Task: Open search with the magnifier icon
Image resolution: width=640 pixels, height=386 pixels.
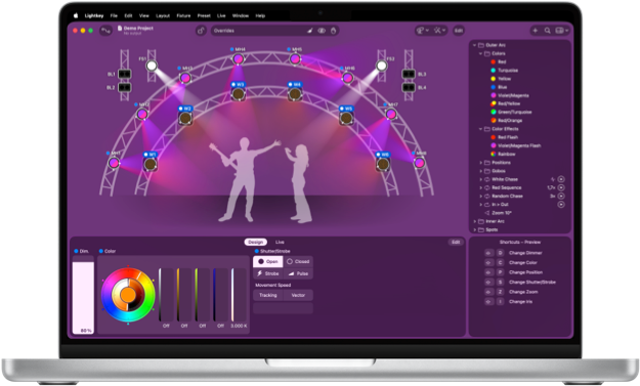Action: tap(547, 31)
